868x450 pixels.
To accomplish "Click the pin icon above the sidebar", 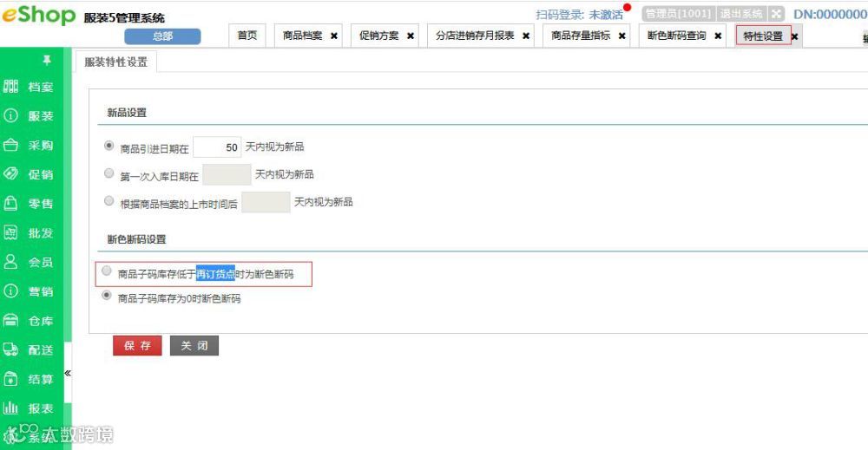I will tap(47, 60).
